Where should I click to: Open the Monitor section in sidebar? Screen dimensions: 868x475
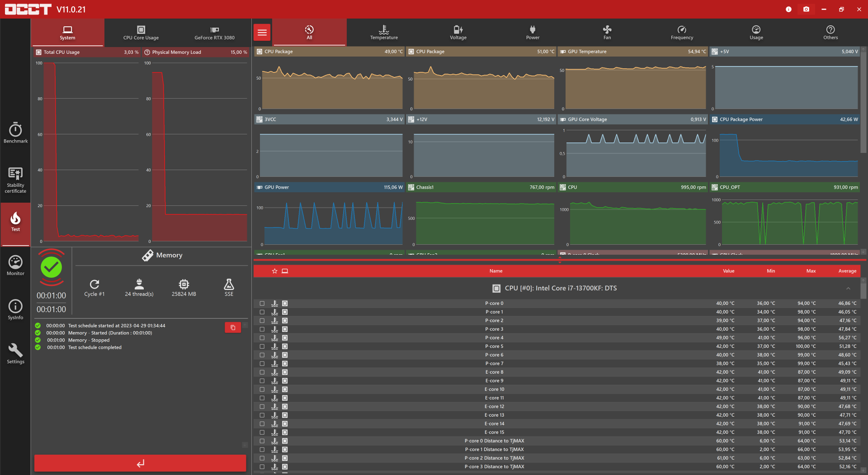click(x=15, y=266)
